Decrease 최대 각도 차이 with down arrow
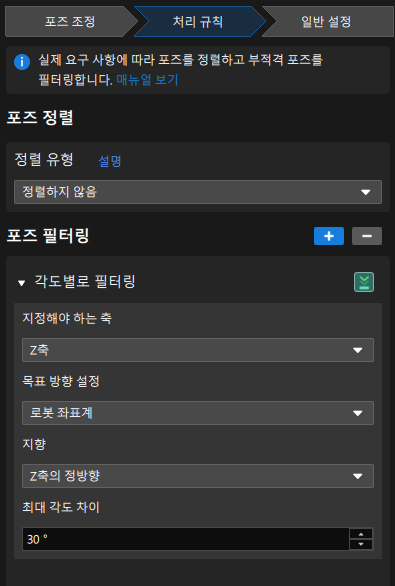 click(x=361, y=544)
